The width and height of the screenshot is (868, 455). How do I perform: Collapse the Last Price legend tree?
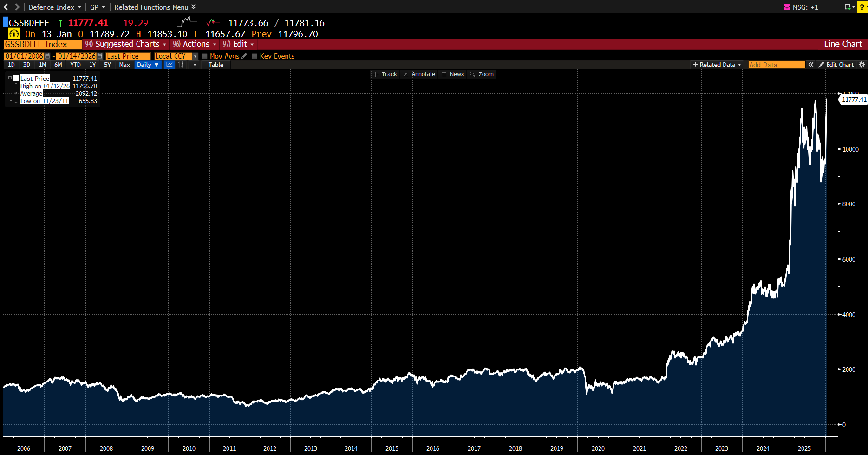click(10, 79)
